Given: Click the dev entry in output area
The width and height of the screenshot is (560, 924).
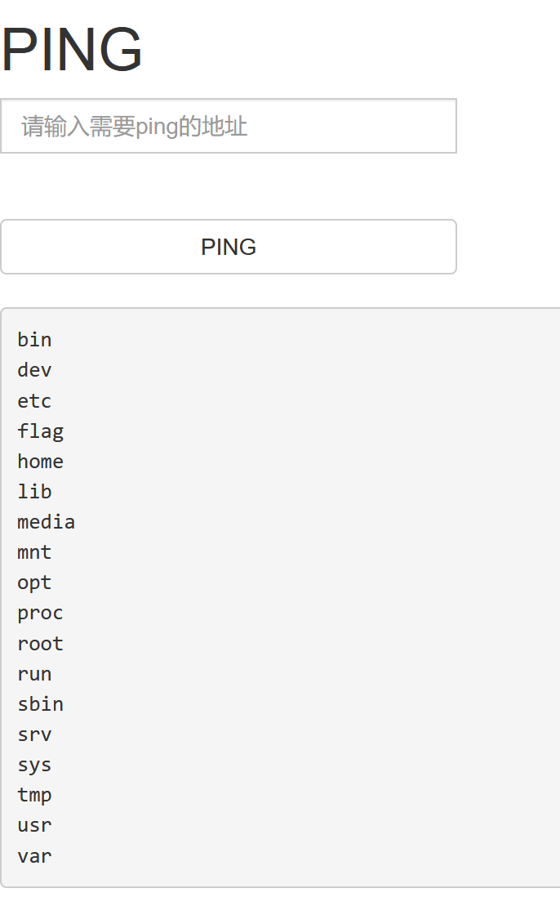Looking at the screenshot, I should click(x=34, y=370).
